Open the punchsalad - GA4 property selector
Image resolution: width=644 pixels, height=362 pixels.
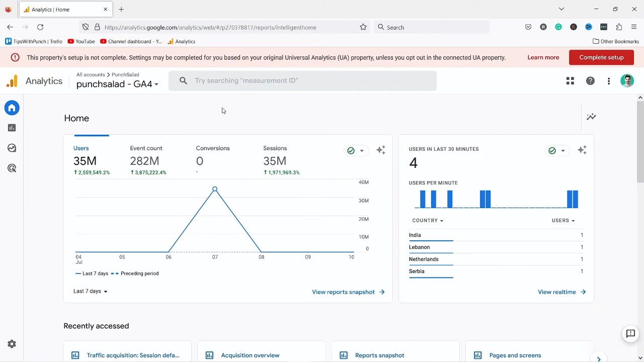pyautogui.click(x=117, y=84)
